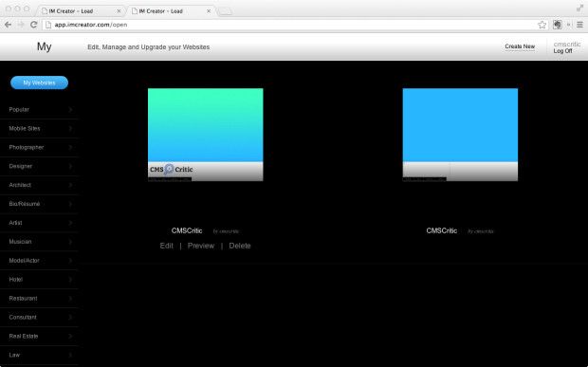Image resolution: width=588 pixels, height=367 pixels.
Task: Open the Designer template category
Action: [39, 166]
